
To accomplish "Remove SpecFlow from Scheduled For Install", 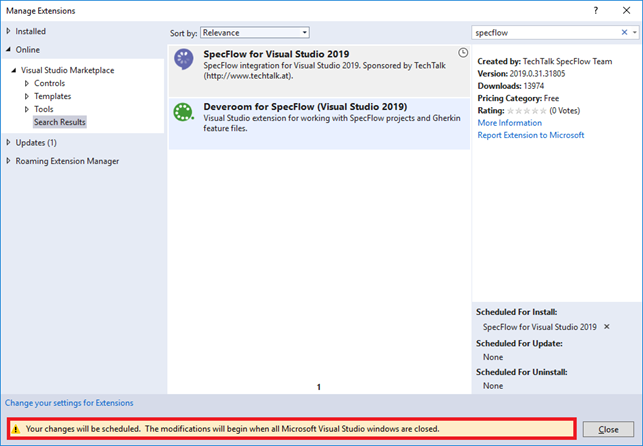I will tap(607, 327).
